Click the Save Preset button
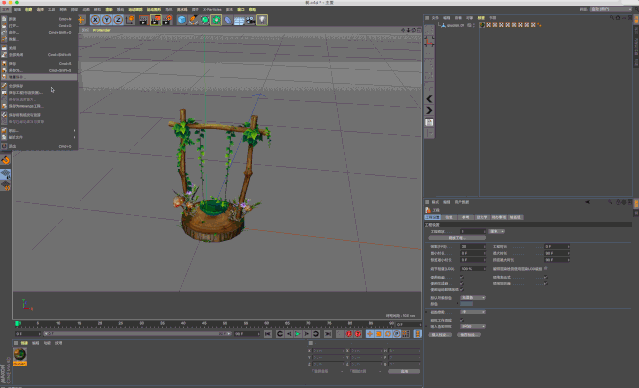The width and height of the screenshot is (639, 388). tap(469, 335)
